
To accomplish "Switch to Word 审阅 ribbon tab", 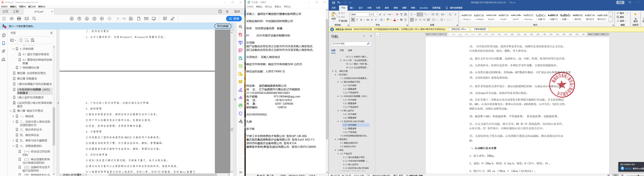I will click(395, 8).
